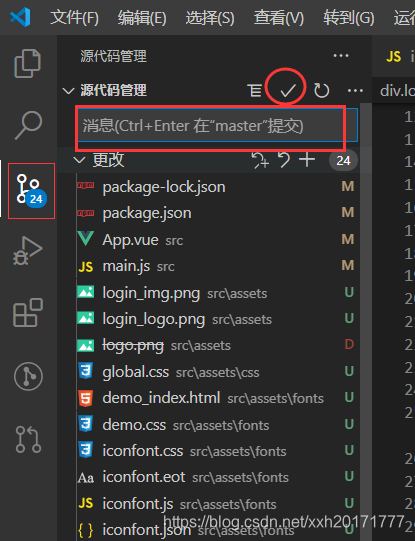Viewport: 415px width, 541px height.
Task: Open the Git Graph circular icon in activity bar
Action: coord(28,376)
